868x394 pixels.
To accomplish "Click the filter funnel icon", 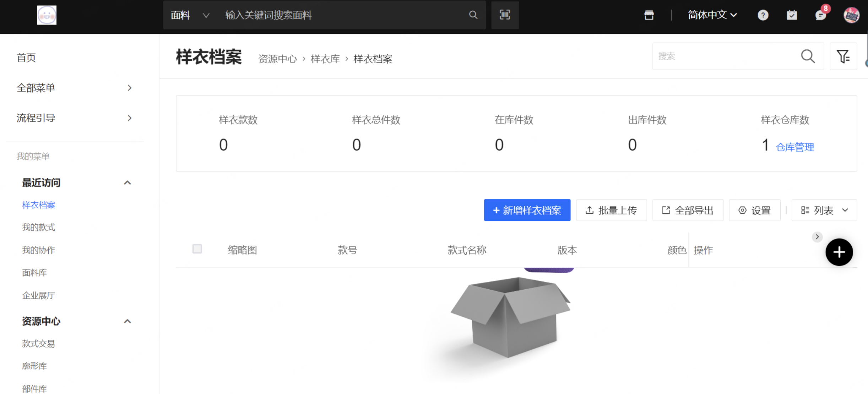I will (x=843, y=56).
